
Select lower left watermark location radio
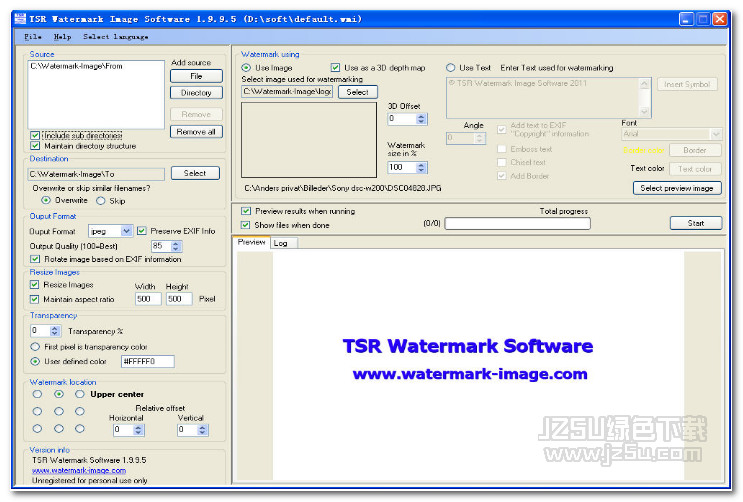(37, 429)
